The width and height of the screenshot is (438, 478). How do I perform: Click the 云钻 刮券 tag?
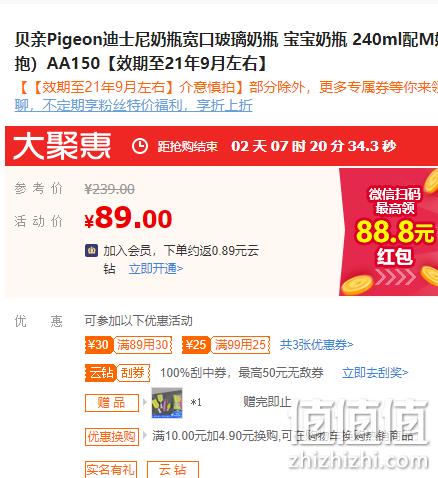[117, 373]
